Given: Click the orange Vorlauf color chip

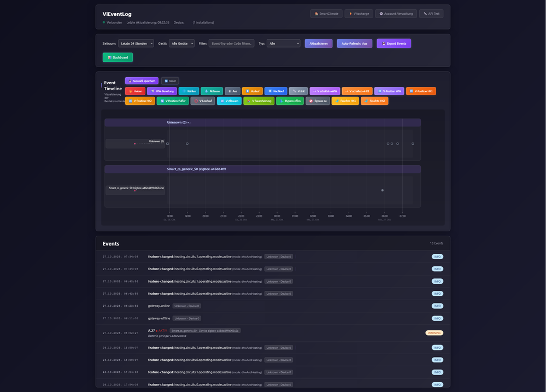Looking at the screenshot, I should click(252, 91).
